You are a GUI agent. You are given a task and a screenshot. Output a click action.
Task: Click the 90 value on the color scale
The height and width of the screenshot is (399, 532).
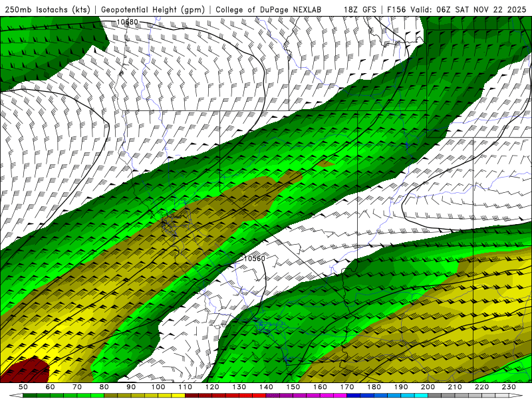tap(131, 387)
